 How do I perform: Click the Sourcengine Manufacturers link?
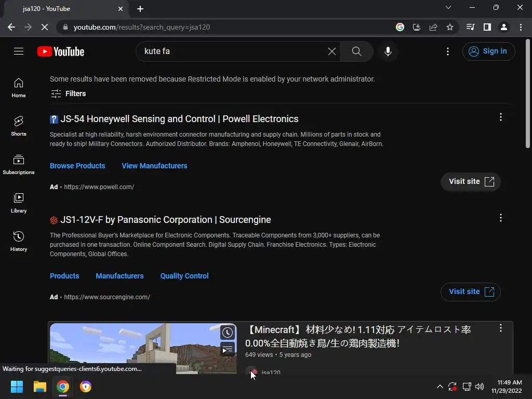(119, 276)
